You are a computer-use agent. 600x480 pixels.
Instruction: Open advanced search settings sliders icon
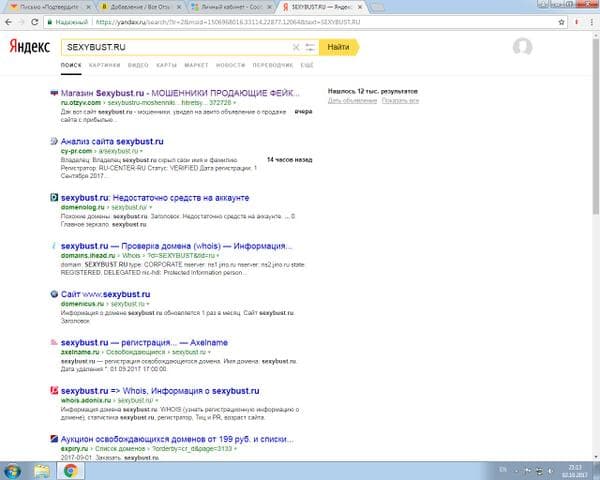tap(310, 47)
